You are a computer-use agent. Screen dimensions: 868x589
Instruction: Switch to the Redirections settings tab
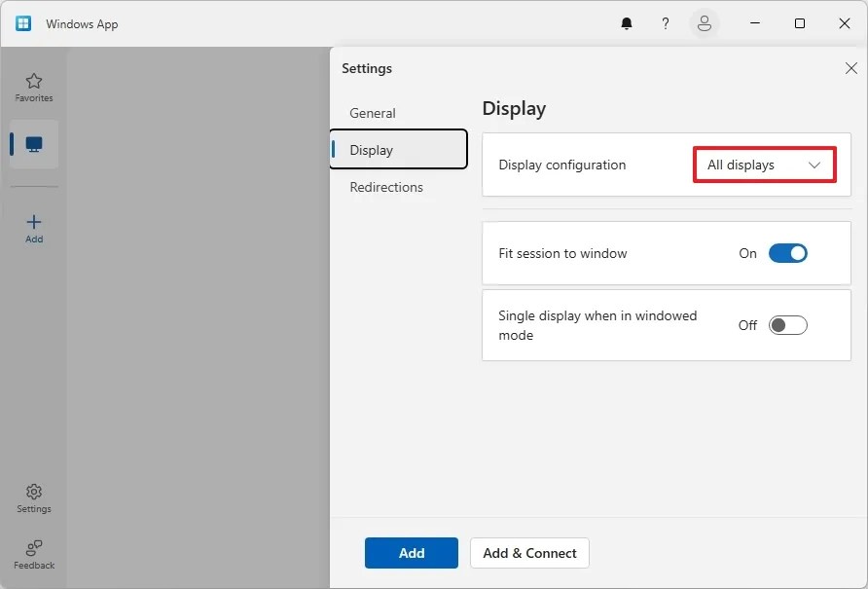point(386,187)
